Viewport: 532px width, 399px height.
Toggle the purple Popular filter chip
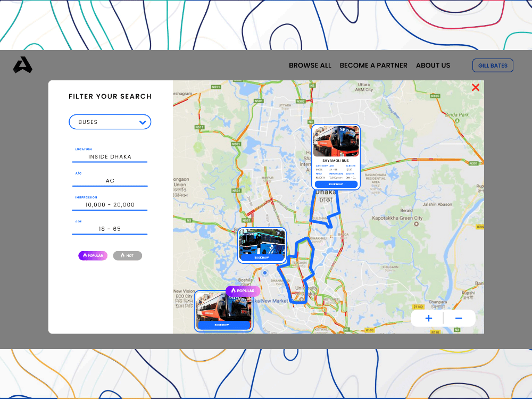[93, 255]
